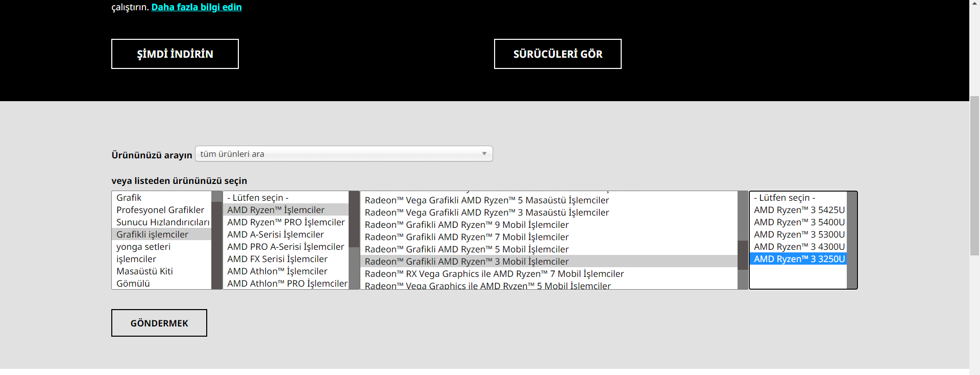
Task: Click the model list scrollbar
Action: tap(852, 240)
